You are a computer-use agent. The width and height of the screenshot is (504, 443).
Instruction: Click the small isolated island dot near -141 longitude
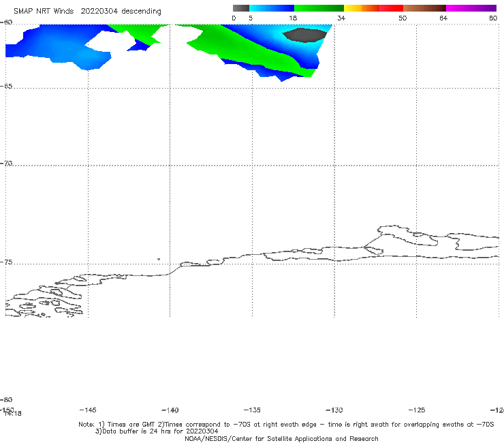tap(159, 259)
